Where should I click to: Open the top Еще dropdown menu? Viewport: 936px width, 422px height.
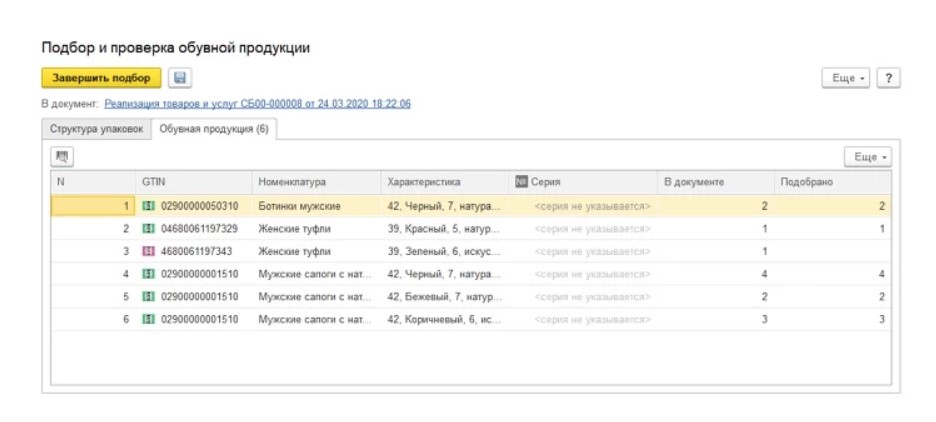pos(847,79)
